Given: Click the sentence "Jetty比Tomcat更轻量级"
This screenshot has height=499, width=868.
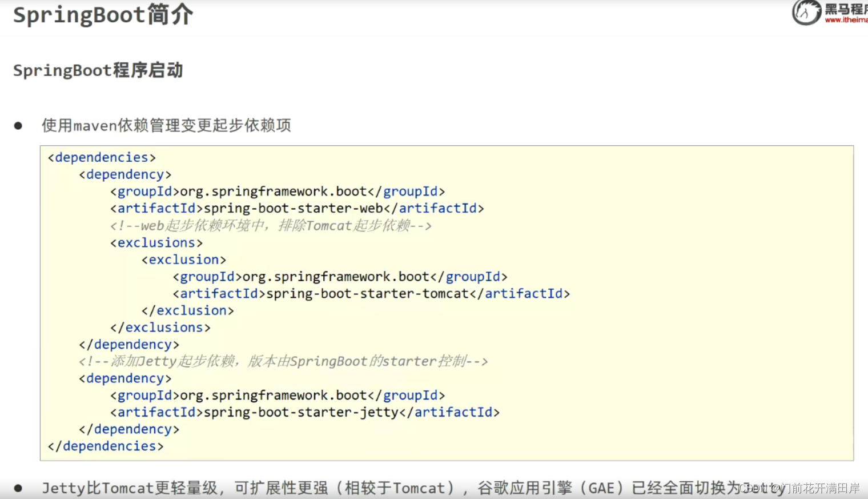Looking at the screenshot, I should pyautogui.click(x=130, y=488).
